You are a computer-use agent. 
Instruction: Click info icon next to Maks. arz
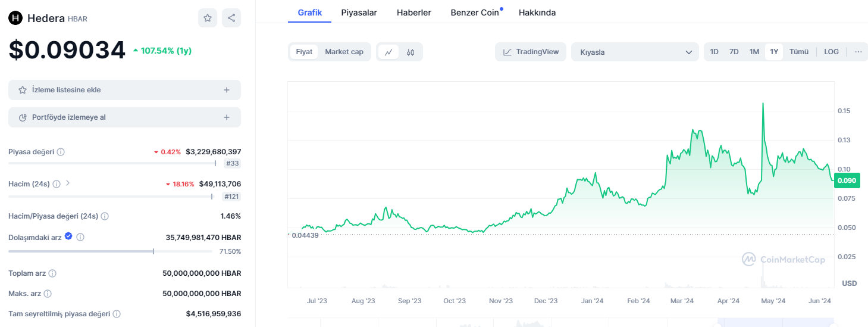coord(48,294)
